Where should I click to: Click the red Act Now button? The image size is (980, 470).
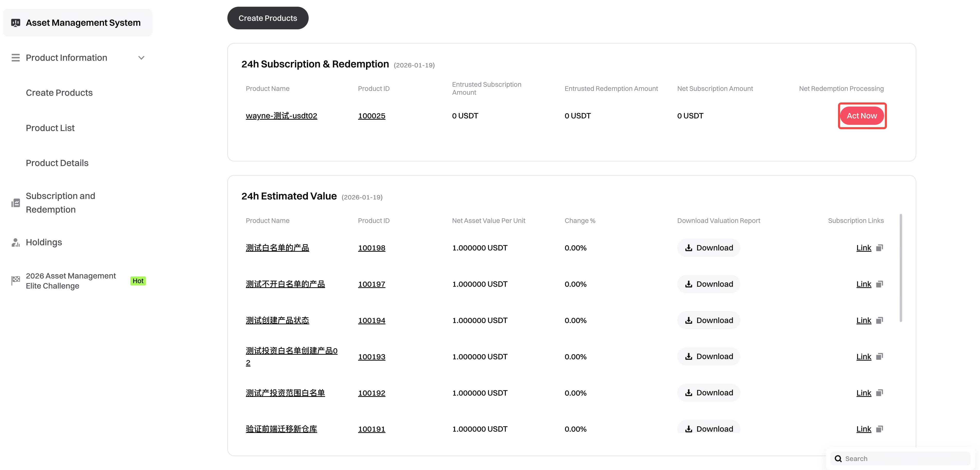[x=862, y=116]
